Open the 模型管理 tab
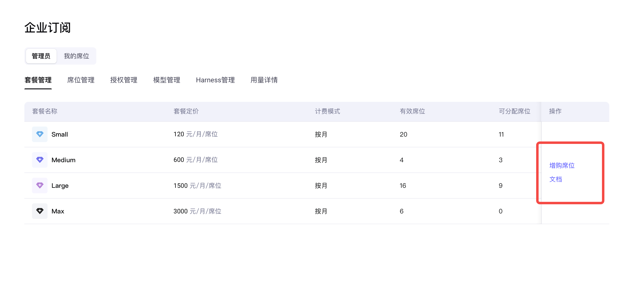The image size is (644, 300). 167,80
